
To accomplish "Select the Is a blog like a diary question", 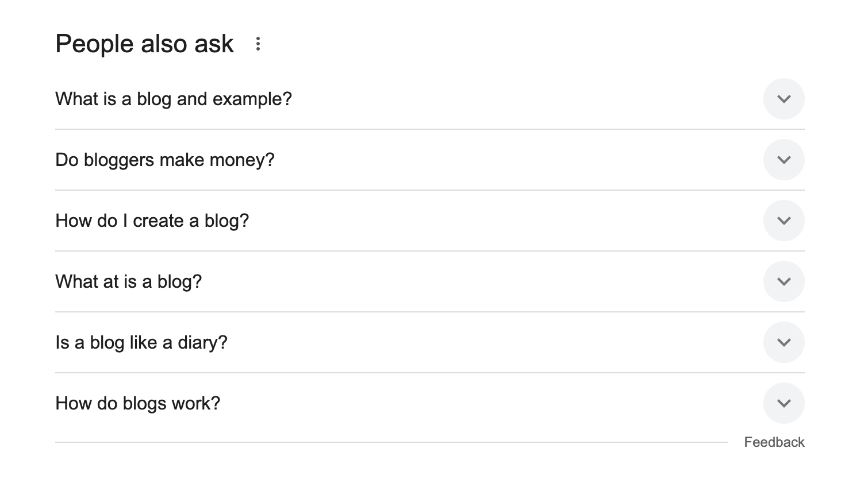I will tap(141, 342).
